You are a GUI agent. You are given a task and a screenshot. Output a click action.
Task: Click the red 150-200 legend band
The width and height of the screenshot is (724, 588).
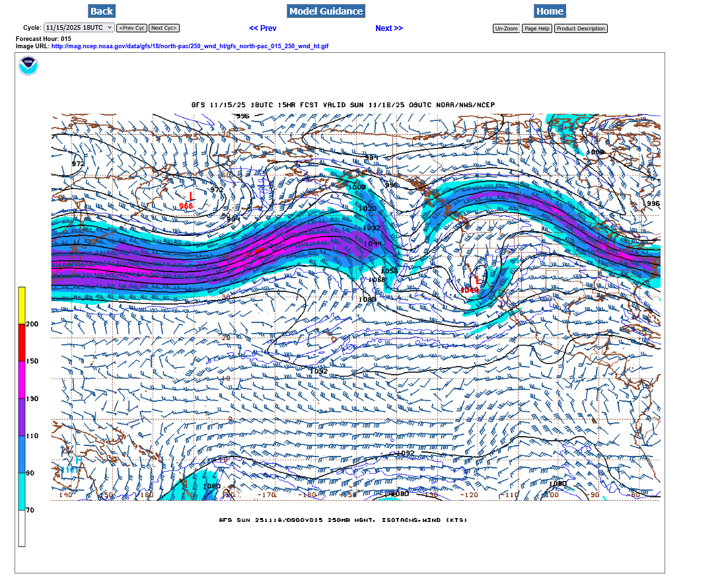tap(22, 342)
